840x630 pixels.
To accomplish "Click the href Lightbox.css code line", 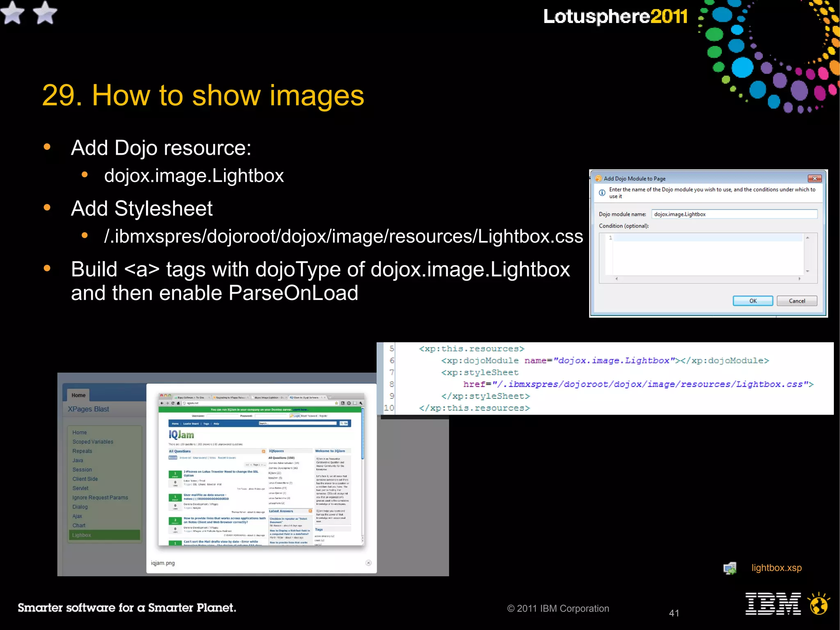I will coord(638,385).
